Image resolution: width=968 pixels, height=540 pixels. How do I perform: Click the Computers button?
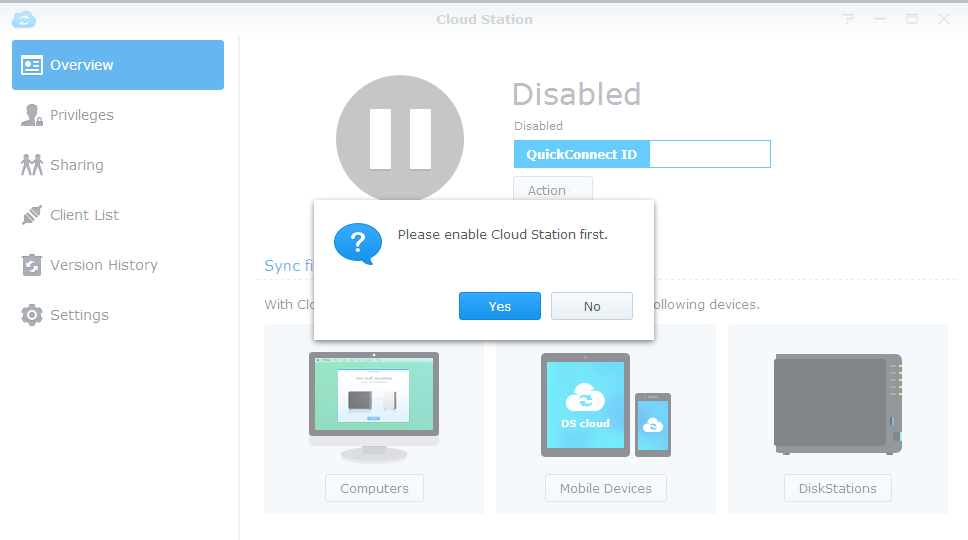pyautogui.click(x=374, y=488)
